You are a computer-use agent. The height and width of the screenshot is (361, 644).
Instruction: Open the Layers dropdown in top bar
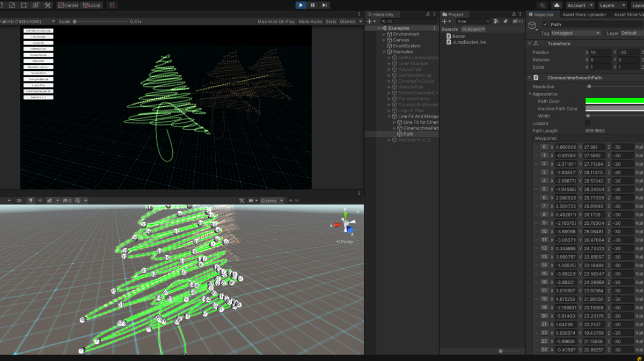[612, 5]
